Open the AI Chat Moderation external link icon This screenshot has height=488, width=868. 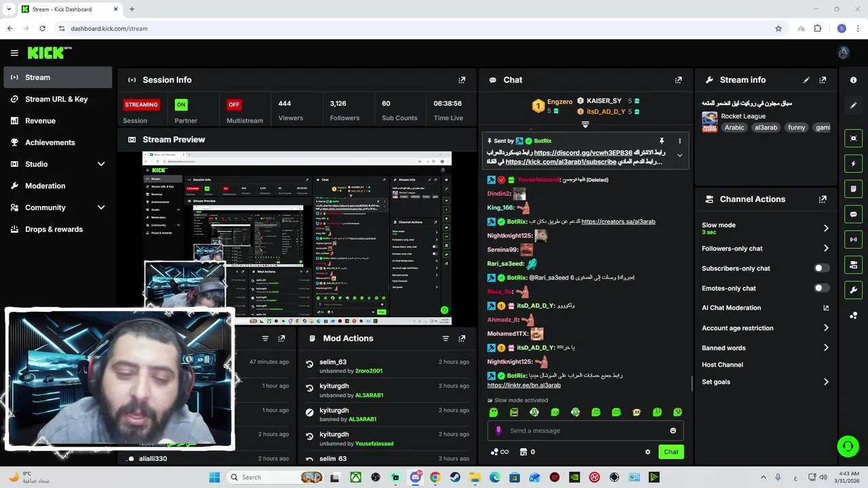[x=826, y=308]
